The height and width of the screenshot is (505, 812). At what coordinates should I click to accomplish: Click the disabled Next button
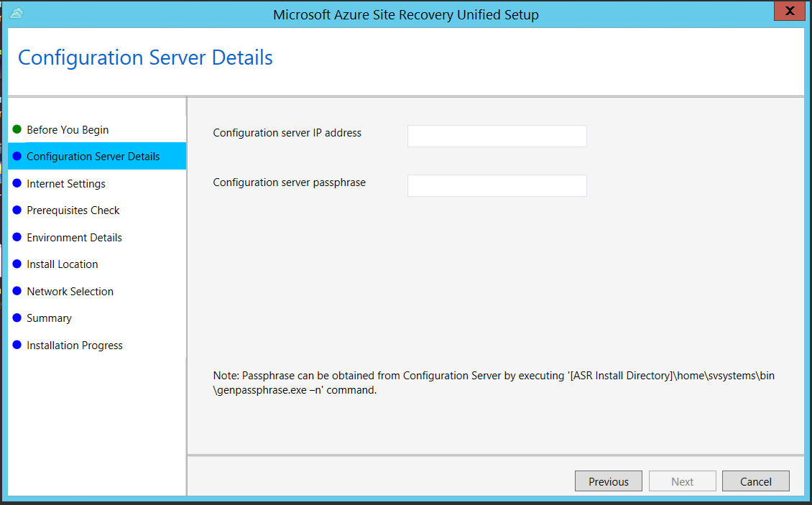pyautogui.click(x=682, y=481)
